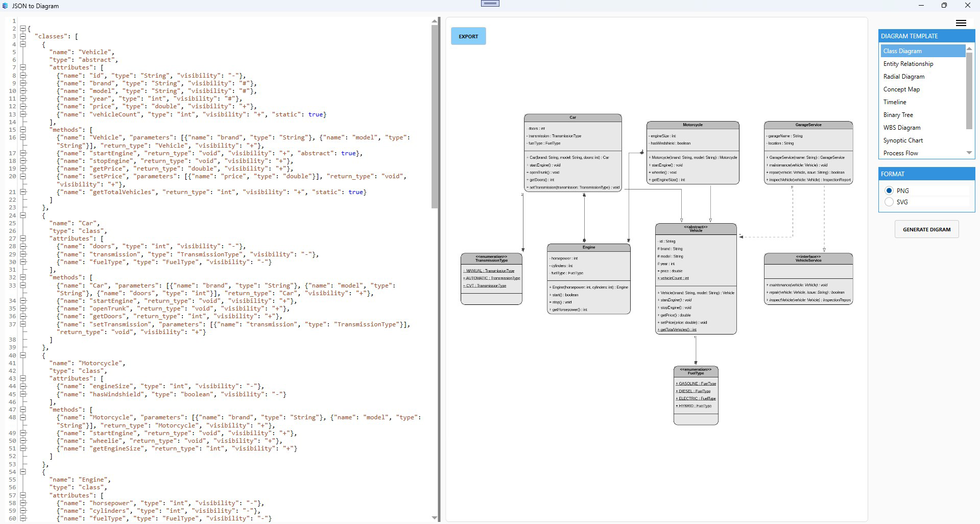
Task: Select the Entity Relationship template
Action: tap(909, 63)
